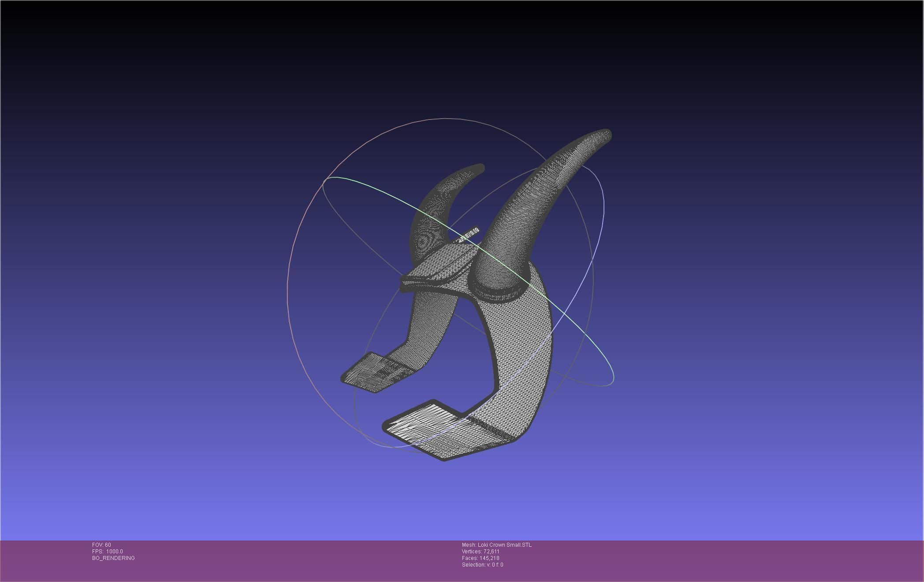
Task: Click the 'BO_RENDERING' status label
Action: 113,558
